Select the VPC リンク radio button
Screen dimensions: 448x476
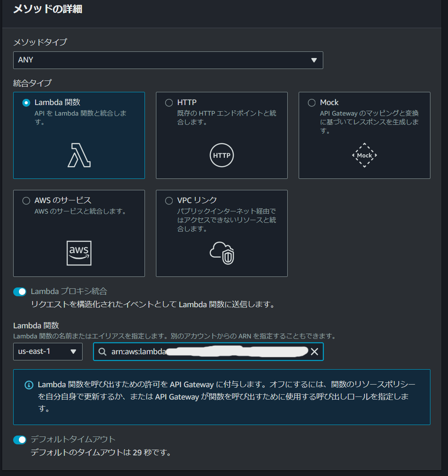[x=169, y=201]
